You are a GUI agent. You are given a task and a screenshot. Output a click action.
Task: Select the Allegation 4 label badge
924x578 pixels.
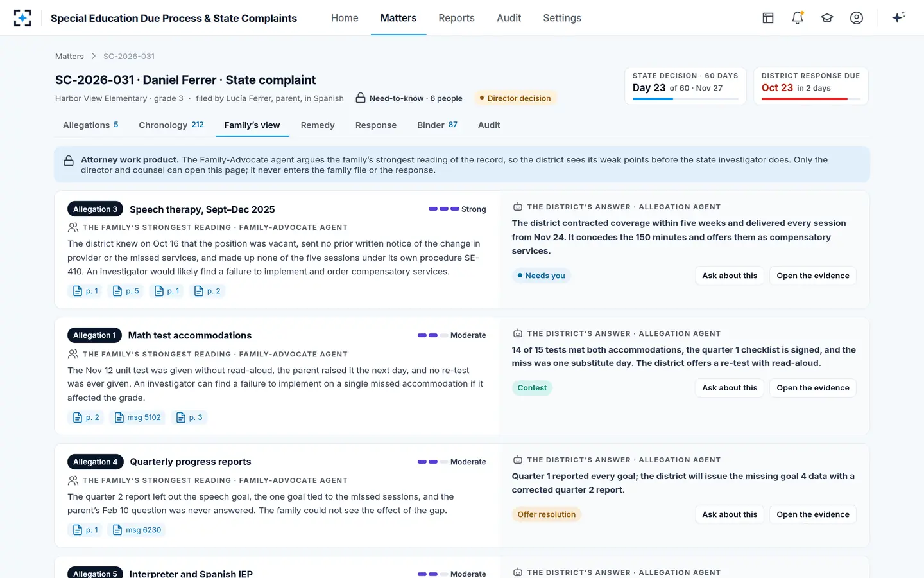coord(95,462)
